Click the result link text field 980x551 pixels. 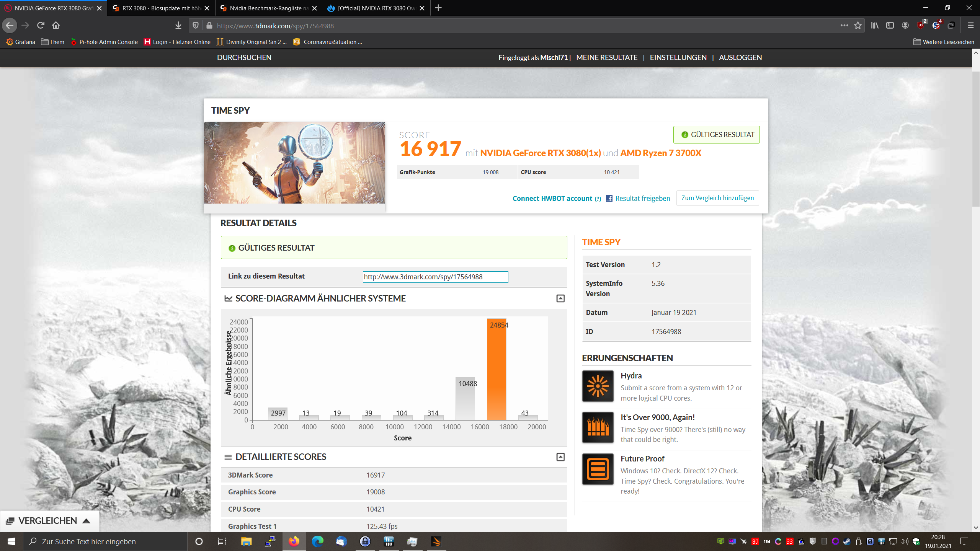pos(435,277)
